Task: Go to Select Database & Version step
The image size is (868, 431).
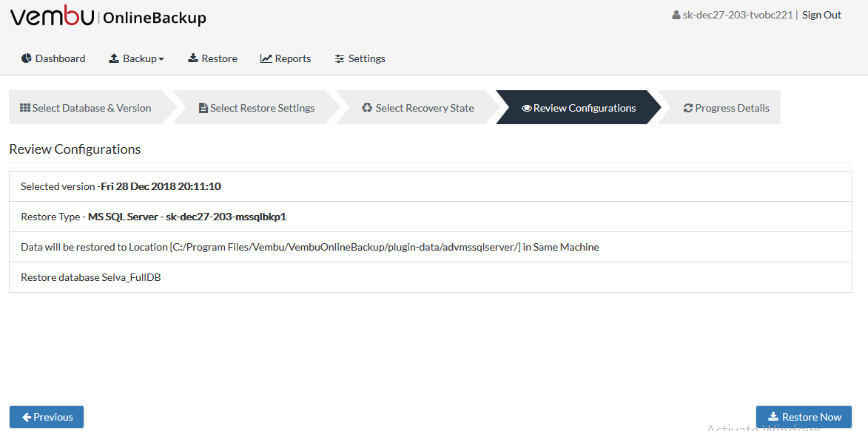Action: pos(86,107)
